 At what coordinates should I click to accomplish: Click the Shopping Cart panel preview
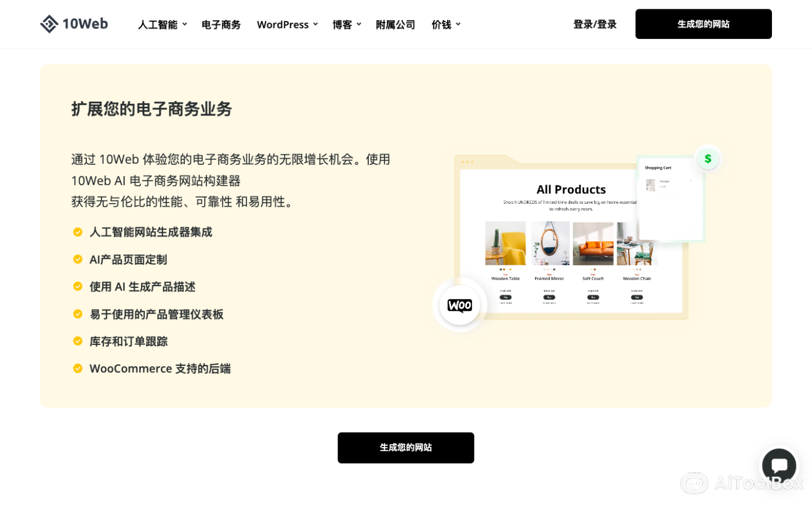(670, 199)
